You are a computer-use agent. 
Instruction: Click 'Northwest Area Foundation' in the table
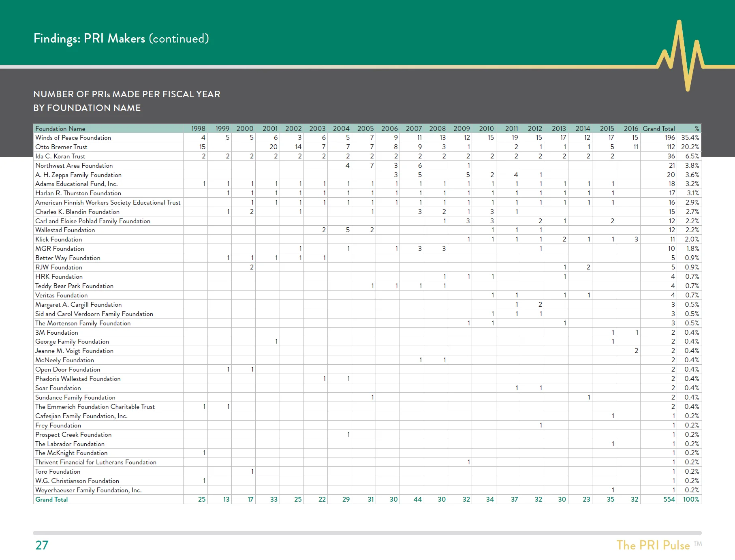click(x=74, y=166)
